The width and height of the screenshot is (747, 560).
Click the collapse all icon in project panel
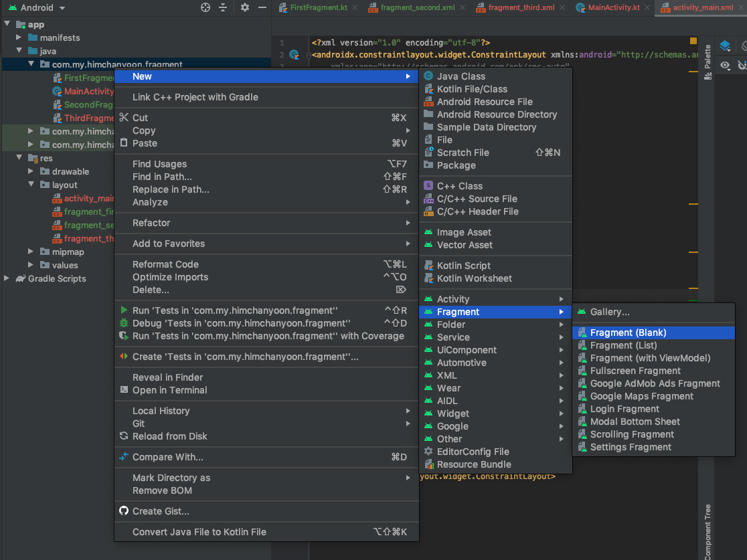[x=223, y=7]
